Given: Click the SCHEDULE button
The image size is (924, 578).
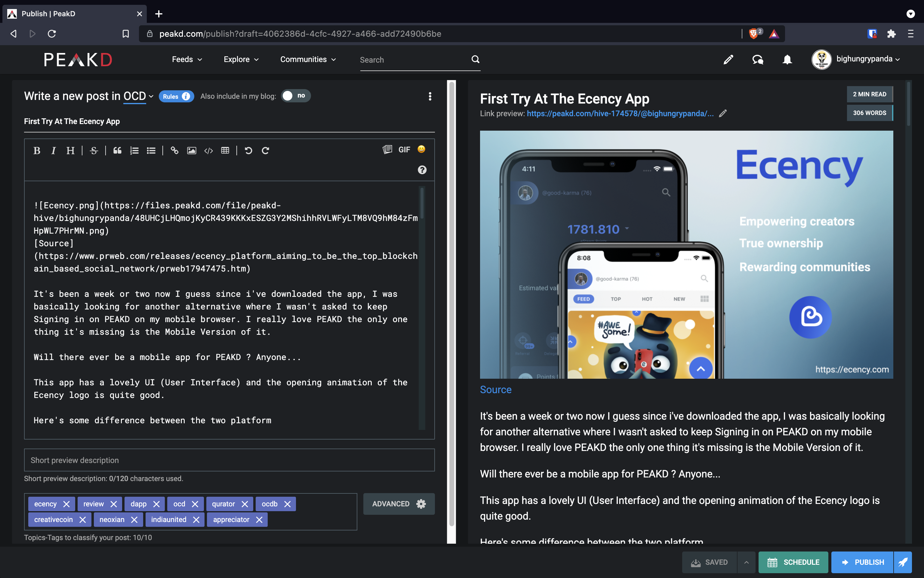Looking at the screenshot, I should pyautogui.click(x=793, y=562).
